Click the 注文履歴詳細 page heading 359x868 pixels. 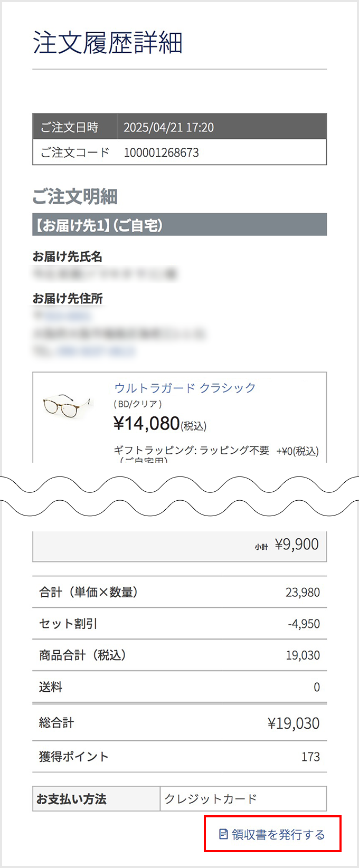(108, 42)
